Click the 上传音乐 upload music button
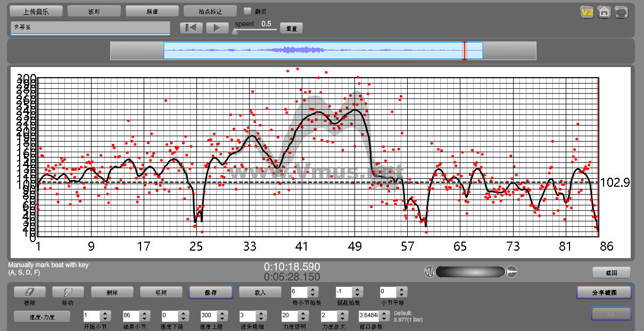Viewport: 644px width, 331px height. 36,11
